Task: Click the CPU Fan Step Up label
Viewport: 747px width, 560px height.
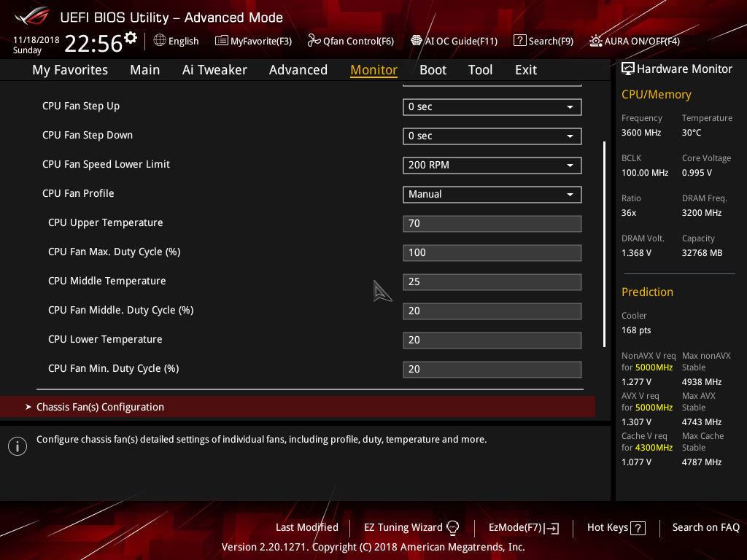Action: 81,106
